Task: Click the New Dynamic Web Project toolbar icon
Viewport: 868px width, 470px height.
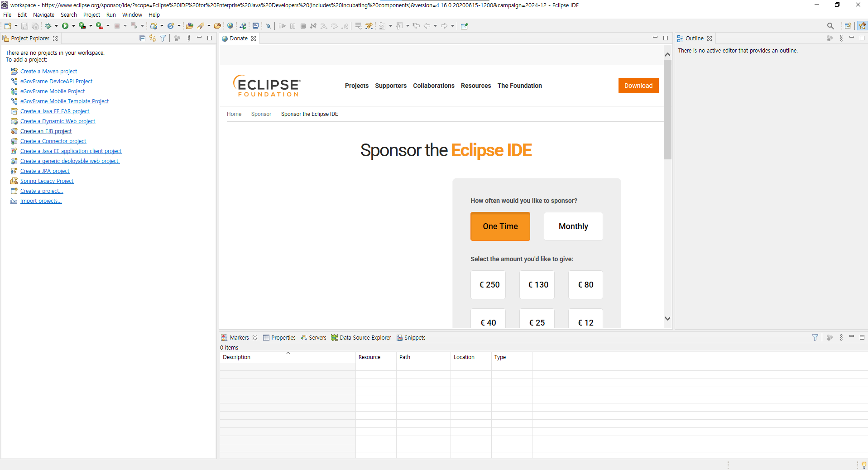Action: pyautogui.click(x=154, y=26)
